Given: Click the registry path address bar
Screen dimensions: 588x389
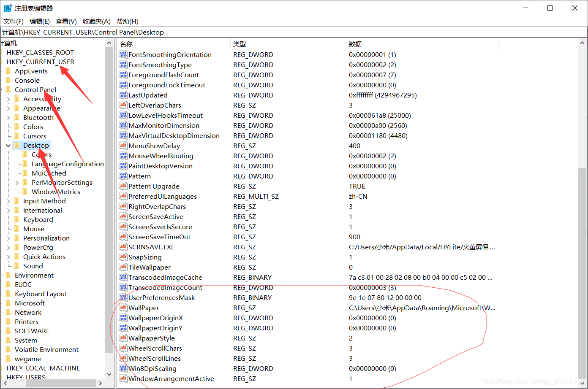Looking at the screenshot, I should click(294, 32).
